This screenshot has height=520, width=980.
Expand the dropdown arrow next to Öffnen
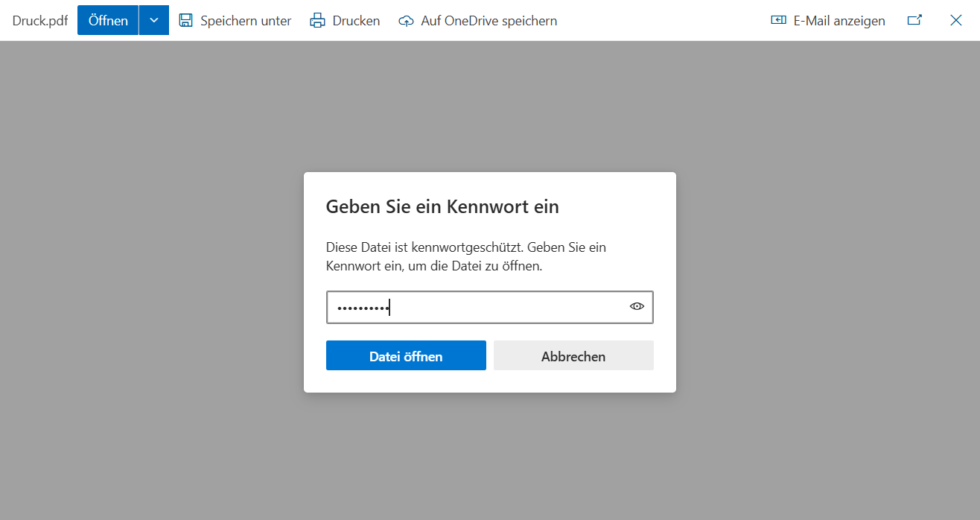click(x=154, y=21)
